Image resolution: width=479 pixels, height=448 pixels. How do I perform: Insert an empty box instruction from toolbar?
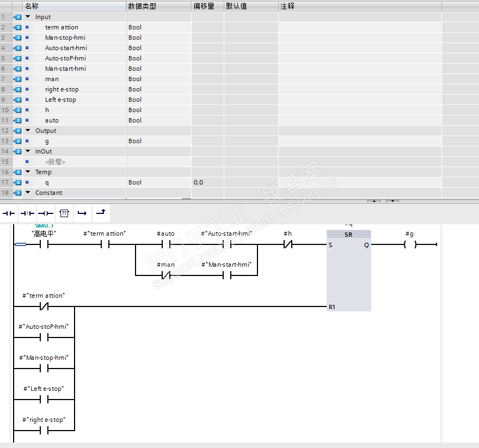pyautogui.click(x=64, y=213)
